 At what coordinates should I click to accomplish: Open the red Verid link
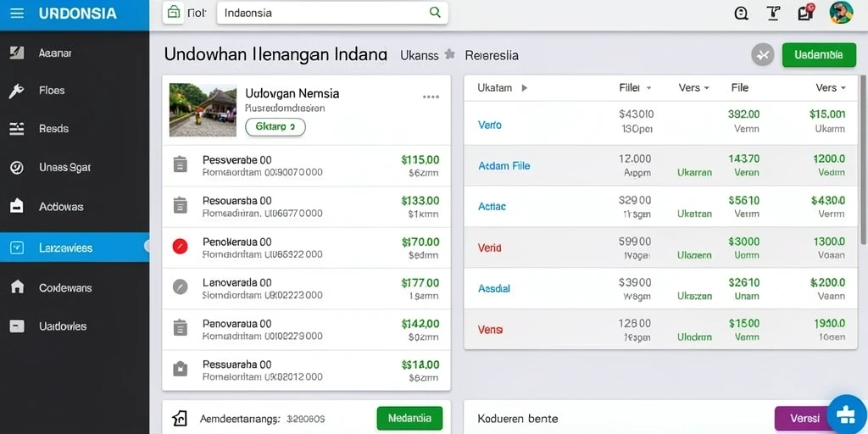[x=489, y=248]
